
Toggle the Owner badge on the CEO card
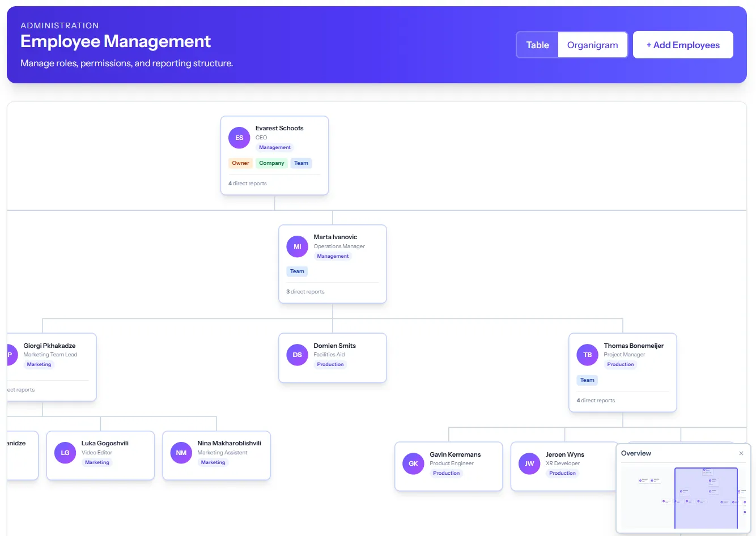tap(240, 163)
